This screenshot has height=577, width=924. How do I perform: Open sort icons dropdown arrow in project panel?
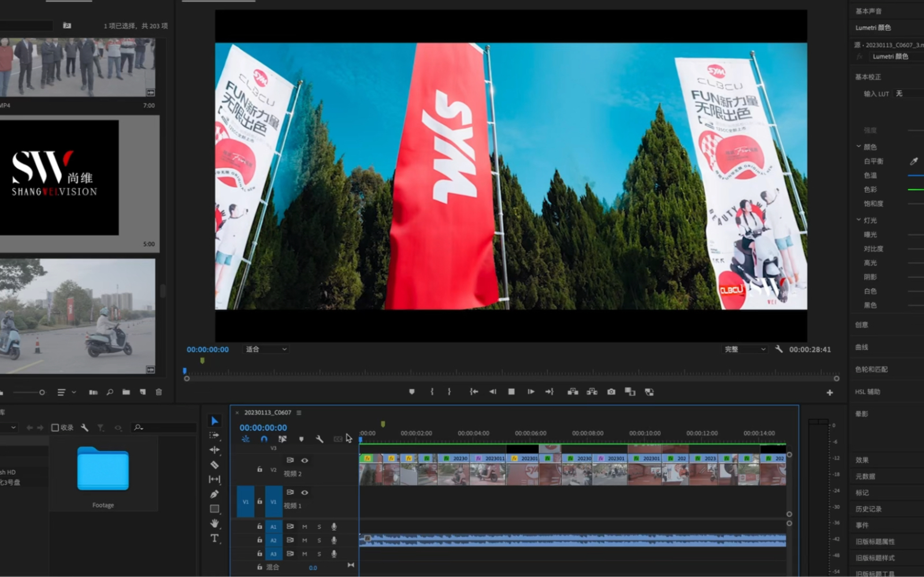click(74, 392)
